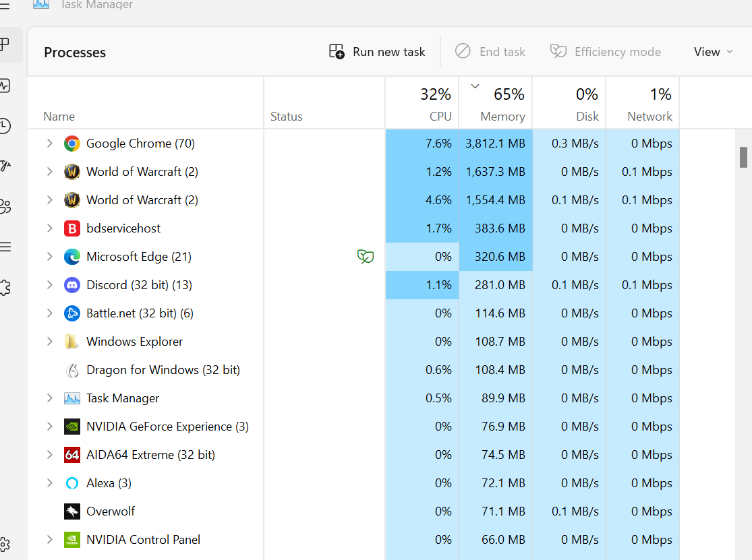Click the 0.3 MB/s disk cell

569,144
